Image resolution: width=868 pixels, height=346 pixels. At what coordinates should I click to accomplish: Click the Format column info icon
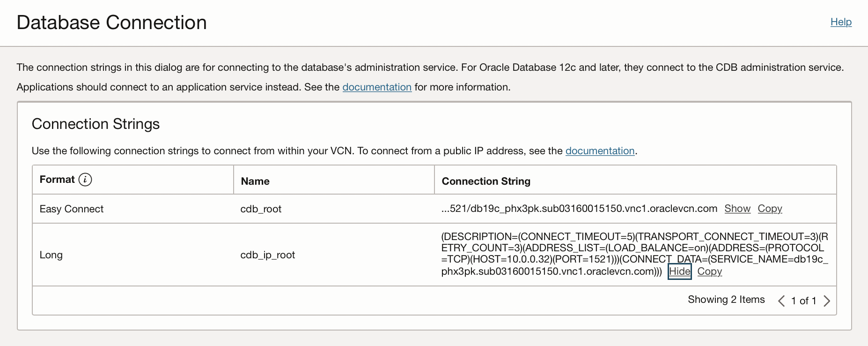(85, 180)
